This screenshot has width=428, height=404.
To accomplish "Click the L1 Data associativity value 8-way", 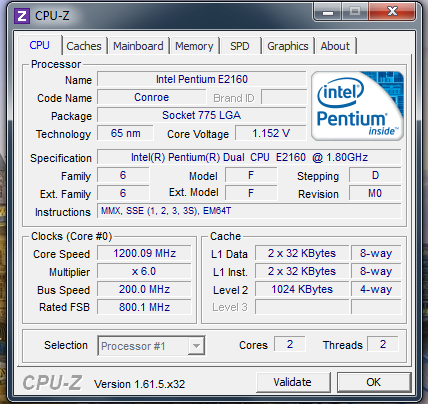I will pyautogui.click(x=376, y=253).
